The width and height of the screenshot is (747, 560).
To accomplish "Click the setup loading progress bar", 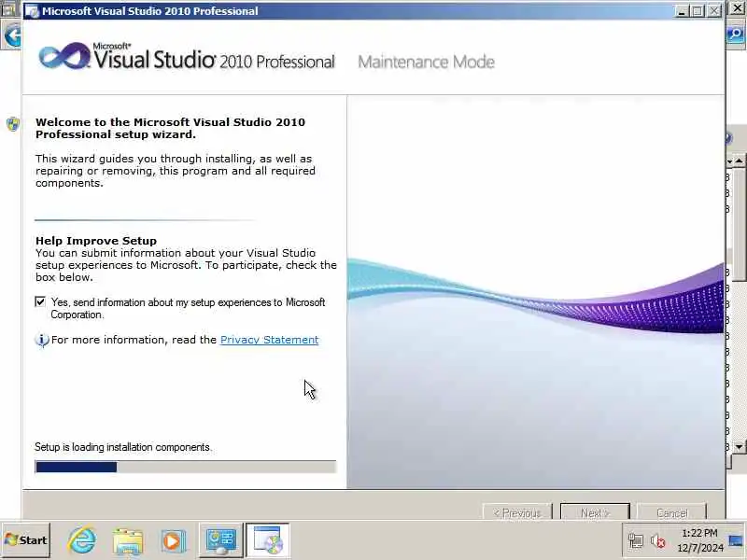I will pyautogui.click(x=185, y=468).
